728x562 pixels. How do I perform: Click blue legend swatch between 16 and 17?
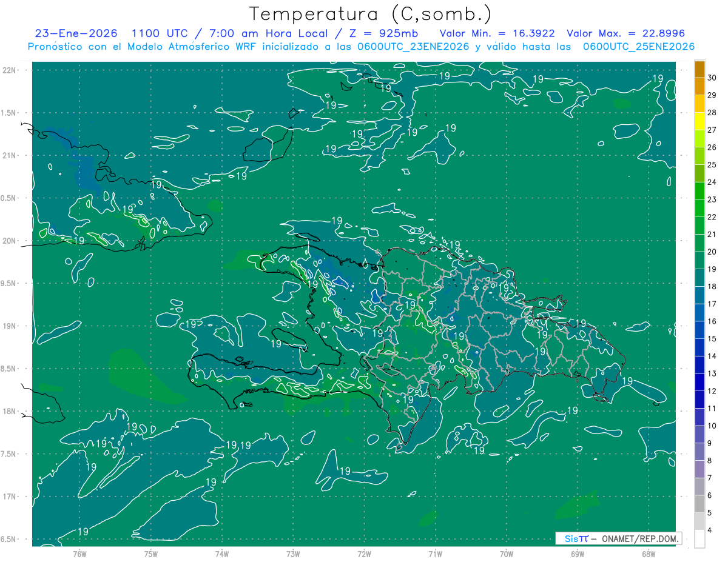699,313
